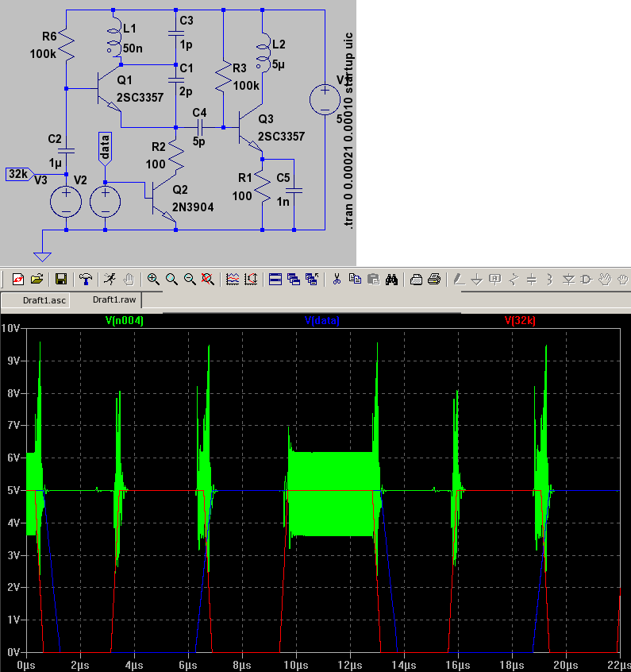
Task: Zoom to full extents (crossed magnifier)
Action: [208, 280]
